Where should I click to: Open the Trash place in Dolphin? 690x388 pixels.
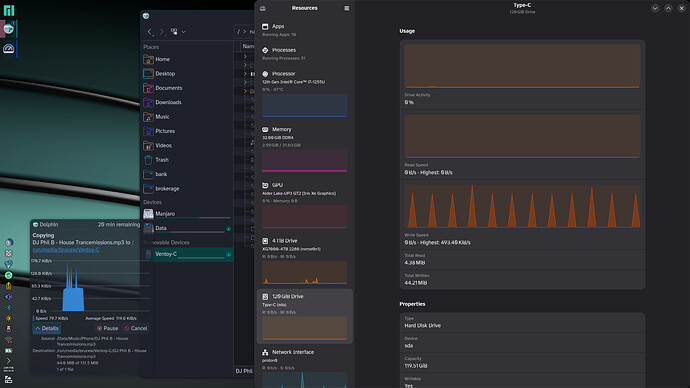187,160
